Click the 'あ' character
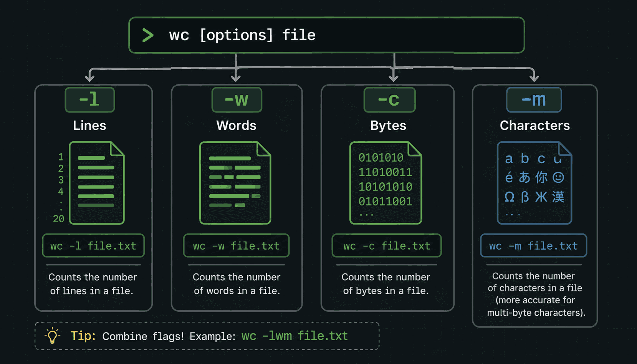637x364 pixels. coord(524,177)
